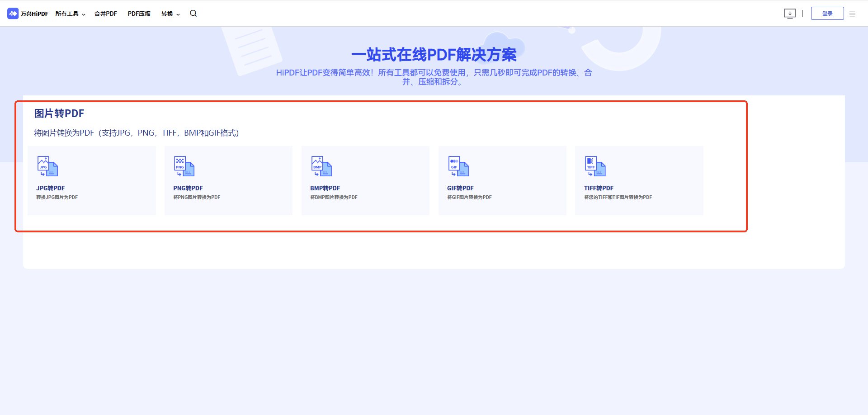Select the BMP转PDF tool icon
This screenshot has height=415, width=868.
coord(321,166)
